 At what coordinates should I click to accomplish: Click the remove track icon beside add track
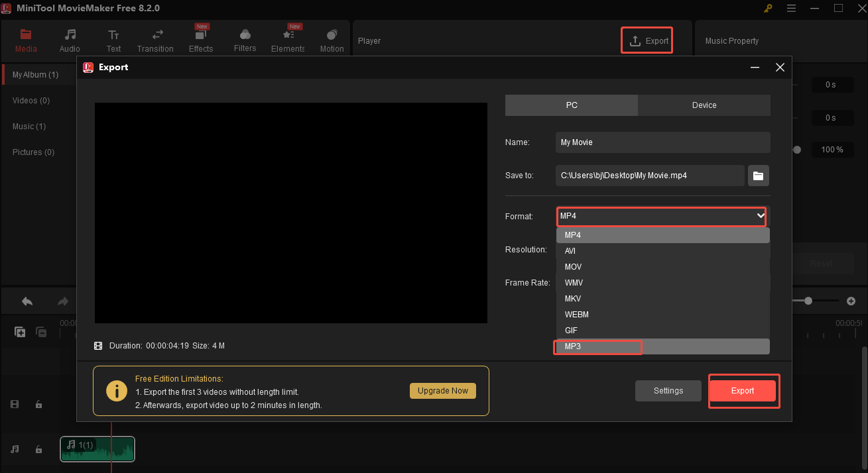[x=41, y=333]
